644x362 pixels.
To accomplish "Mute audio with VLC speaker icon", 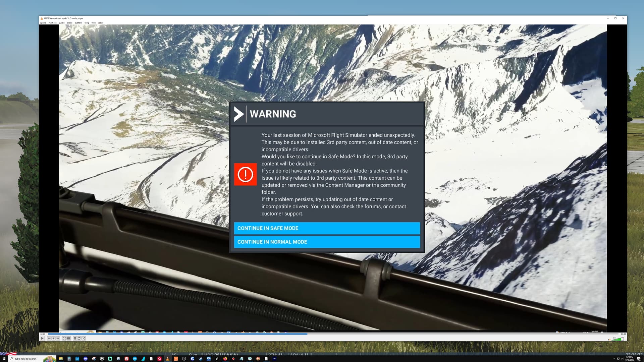I will (609, 340).
